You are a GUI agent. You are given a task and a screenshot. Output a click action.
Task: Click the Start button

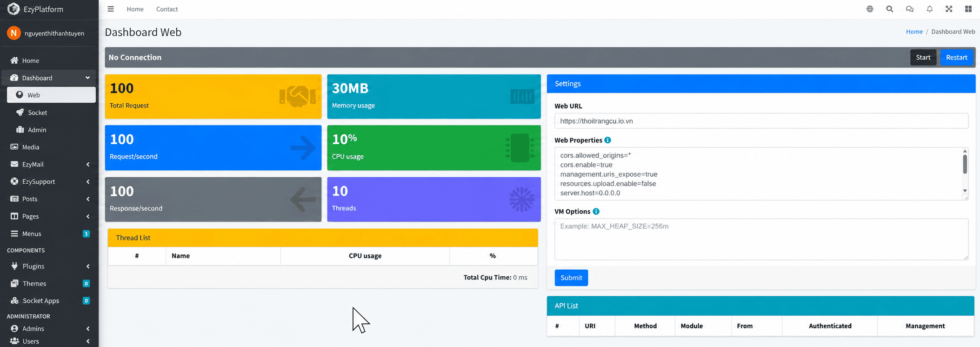[923, 57]
